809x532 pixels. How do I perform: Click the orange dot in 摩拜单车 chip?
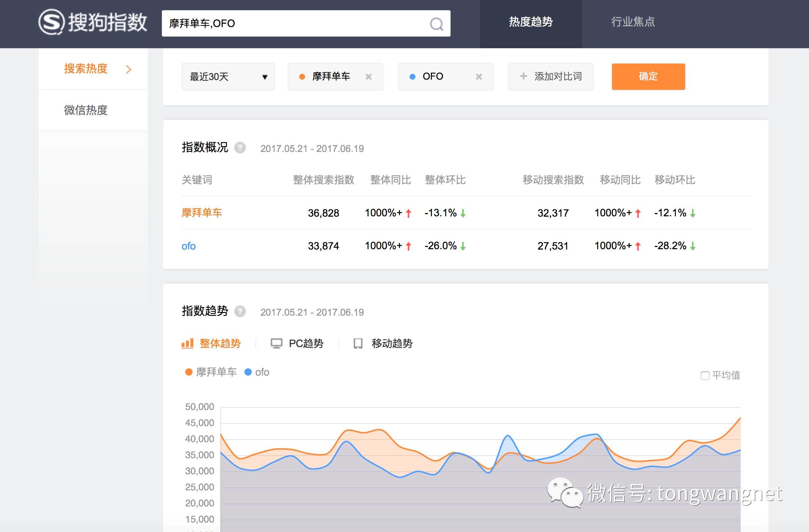302,77
